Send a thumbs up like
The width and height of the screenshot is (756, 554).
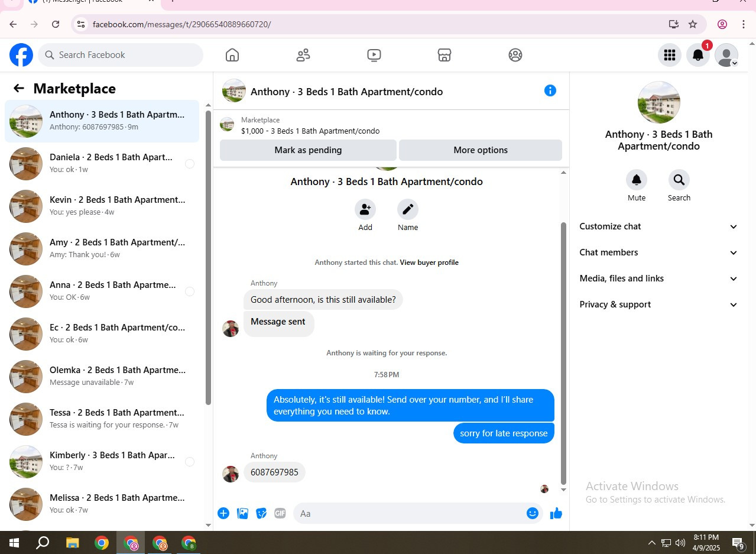click(x=556, y=513)
